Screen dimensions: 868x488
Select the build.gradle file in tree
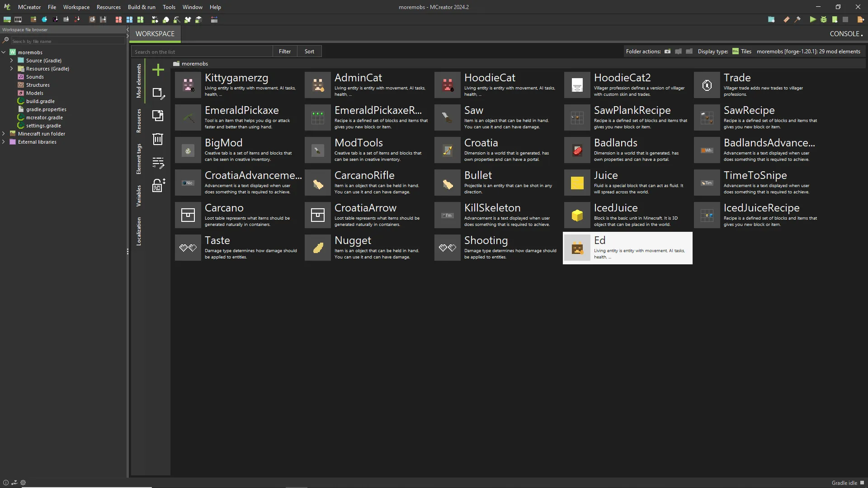[x=40, y=101]
